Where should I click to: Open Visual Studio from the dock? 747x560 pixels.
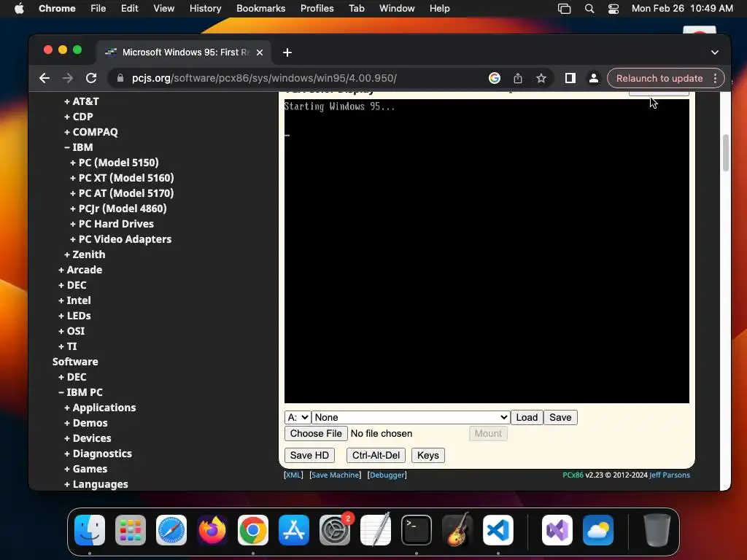557,530
